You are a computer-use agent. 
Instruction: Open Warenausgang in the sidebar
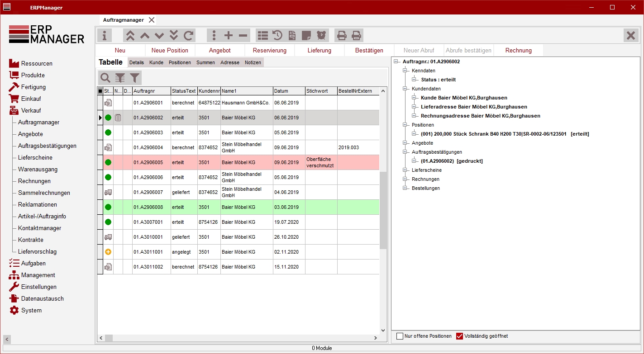pyautogui.click(x=38, y=169)
